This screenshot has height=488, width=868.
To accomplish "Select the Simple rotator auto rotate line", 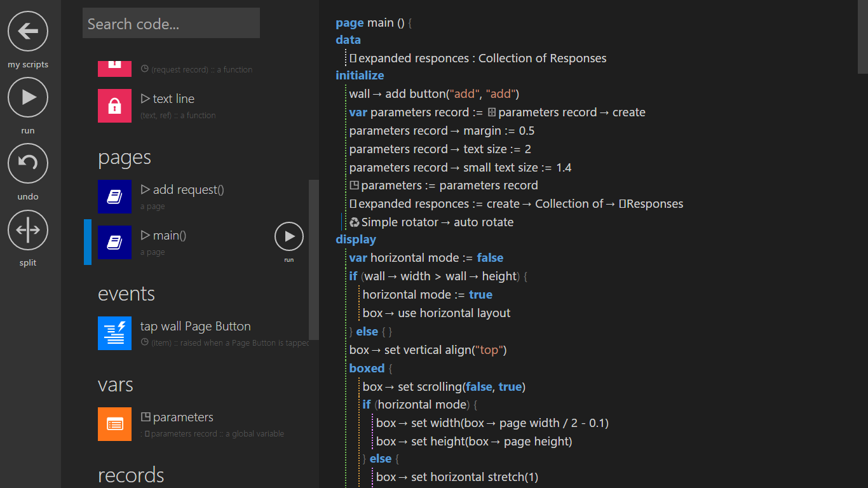I will coord(431,222).
